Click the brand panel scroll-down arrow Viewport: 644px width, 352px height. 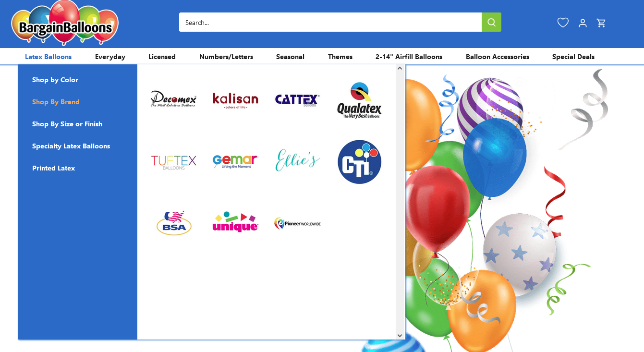(400, 336)
